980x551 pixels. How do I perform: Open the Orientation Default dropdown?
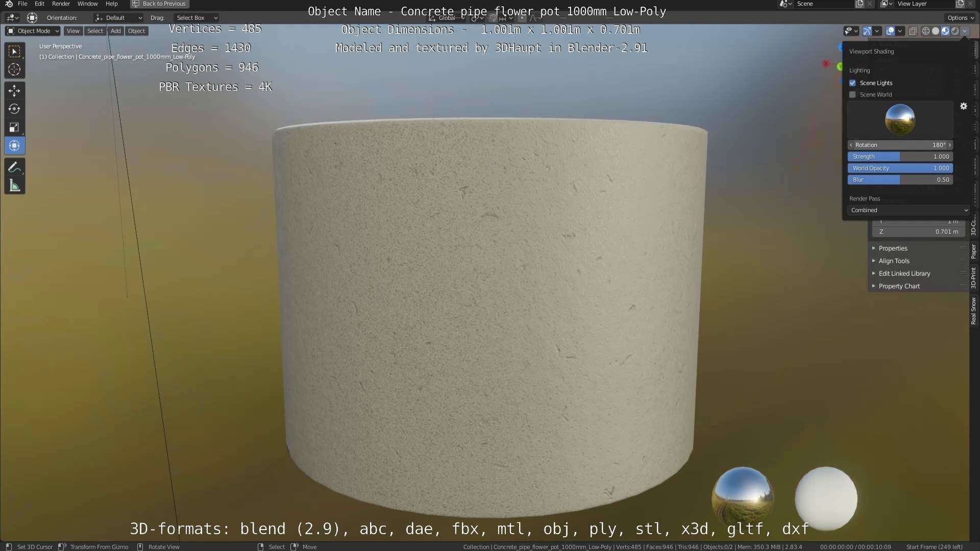pyautogui.click(x=118, y=18)
